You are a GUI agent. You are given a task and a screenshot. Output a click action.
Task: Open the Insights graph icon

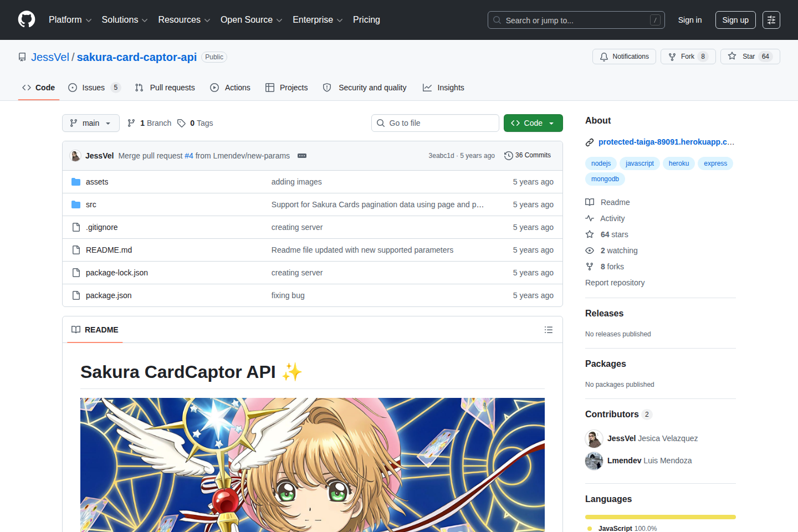coord(427,88)
